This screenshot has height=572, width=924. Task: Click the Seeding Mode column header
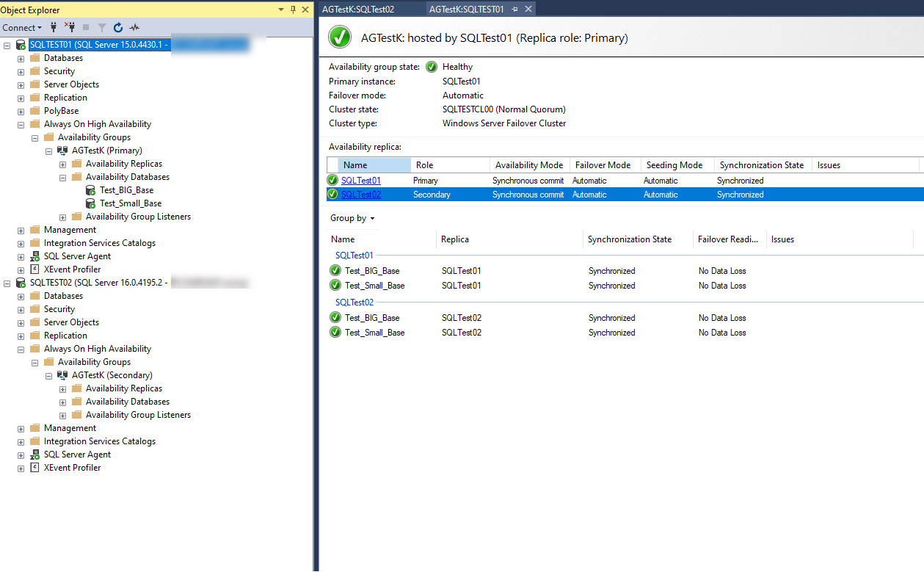pos(677,165)
